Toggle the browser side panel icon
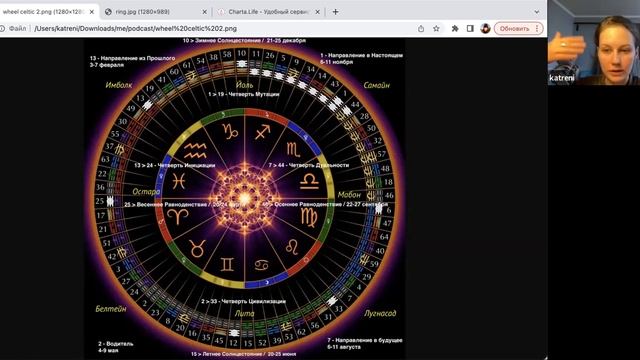The image size is (640, 360). tap(470, 29)
